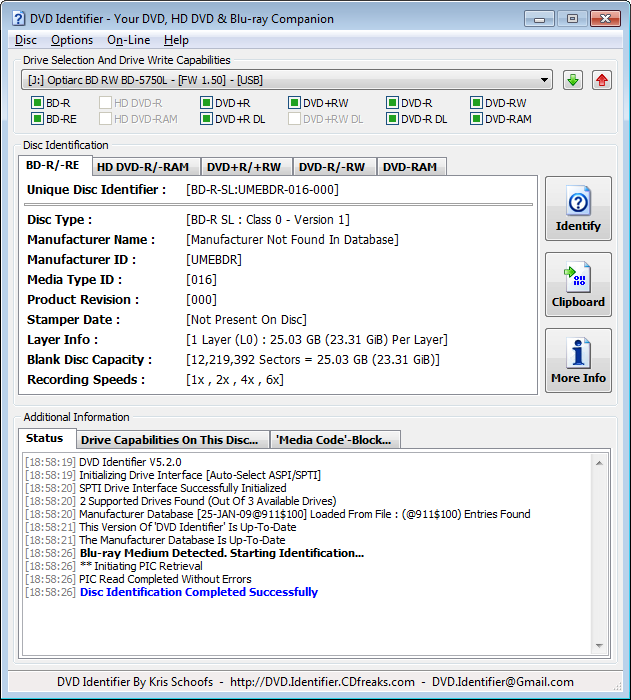Close the DVD Identifier window

(x=605, y=19)
